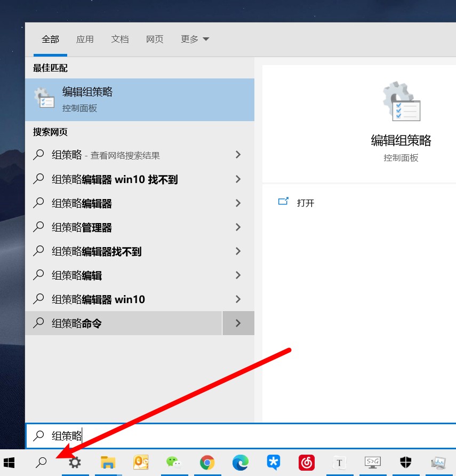The width and height of the screenshot is (456, 476).
Task: Select the 网页 filter tab
Action: (x=155, y=39)
